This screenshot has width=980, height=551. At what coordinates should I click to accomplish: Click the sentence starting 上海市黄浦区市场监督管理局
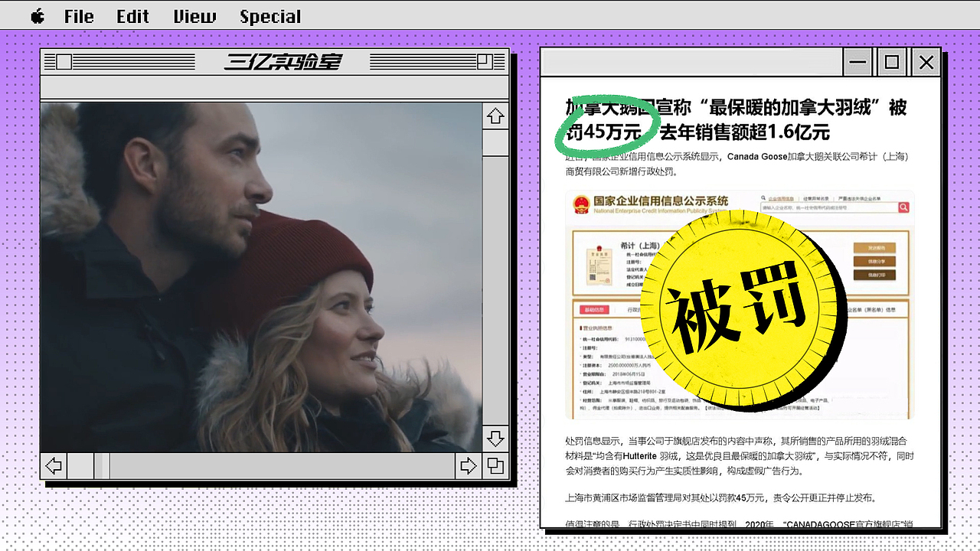pyautogui.click(x=720, y=497)
